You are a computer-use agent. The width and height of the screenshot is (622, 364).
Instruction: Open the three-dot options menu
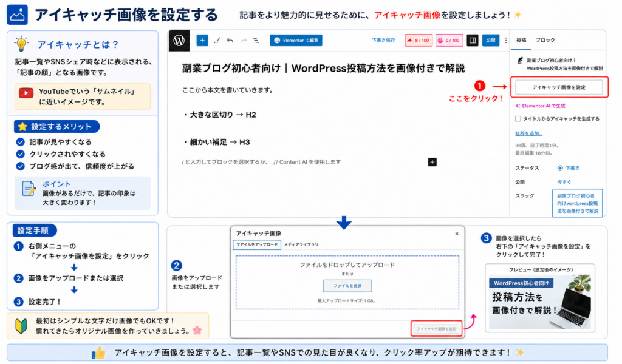coord(506,41)
